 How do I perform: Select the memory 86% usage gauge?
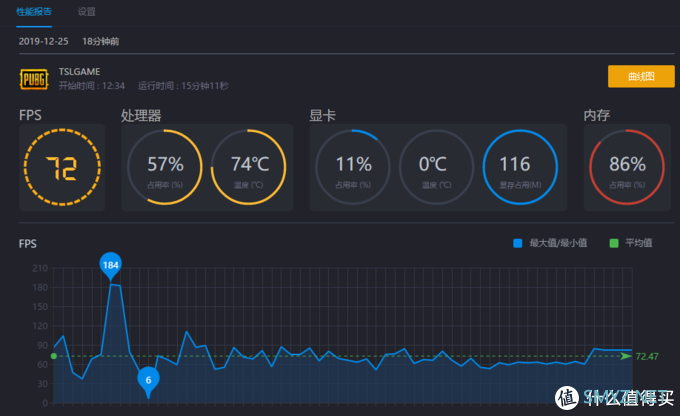[625, 166]
